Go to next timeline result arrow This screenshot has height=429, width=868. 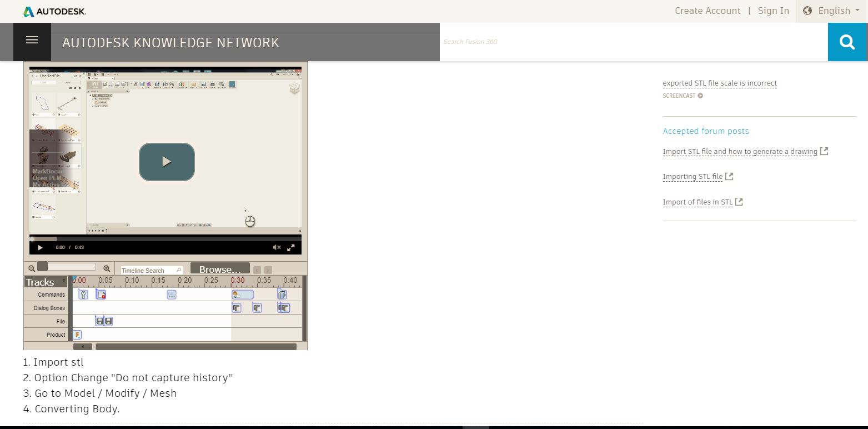(268, 270)
